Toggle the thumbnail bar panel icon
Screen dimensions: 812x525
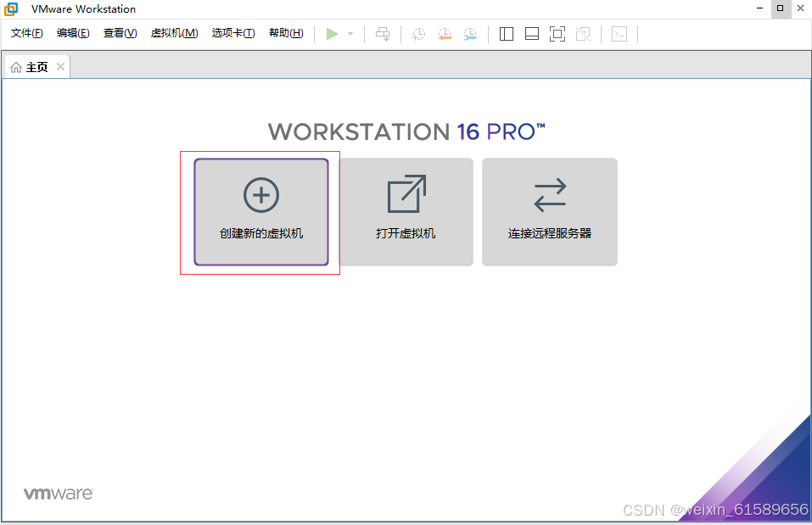[x=532, y=34]
